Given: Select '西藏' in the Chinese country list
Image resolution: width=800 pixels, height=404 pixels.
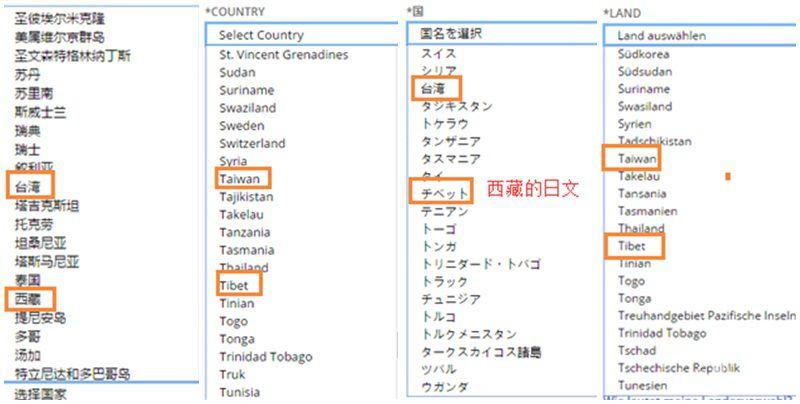Looking at the screenshot, I should pyautogui.click(x=27, y=299).
